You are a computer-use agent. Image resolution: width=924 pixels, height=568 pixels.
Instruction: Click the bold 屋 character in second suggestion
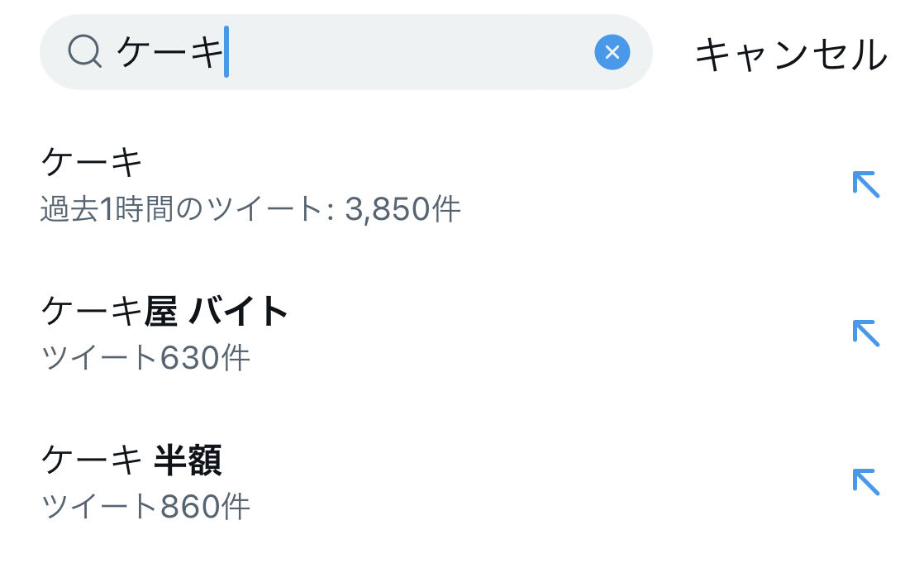[161, 312]
